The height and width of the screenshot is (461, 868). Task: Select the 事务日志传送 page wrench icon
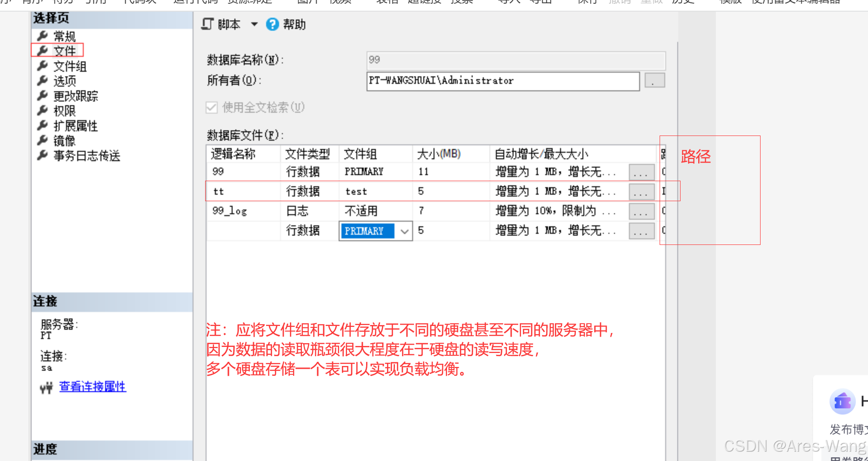coord(43,155)
